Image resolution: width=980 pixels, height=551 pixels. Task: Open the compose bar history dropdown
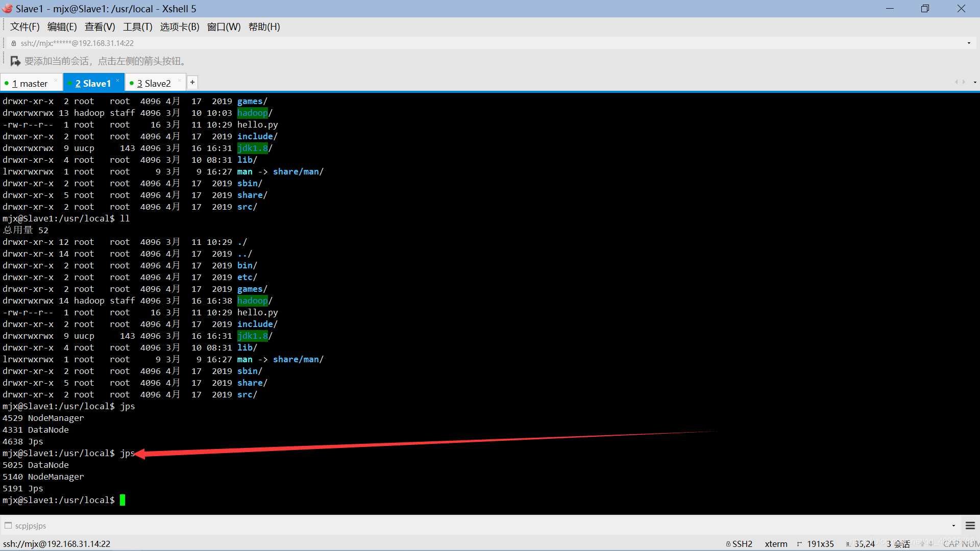pos(953,525)
